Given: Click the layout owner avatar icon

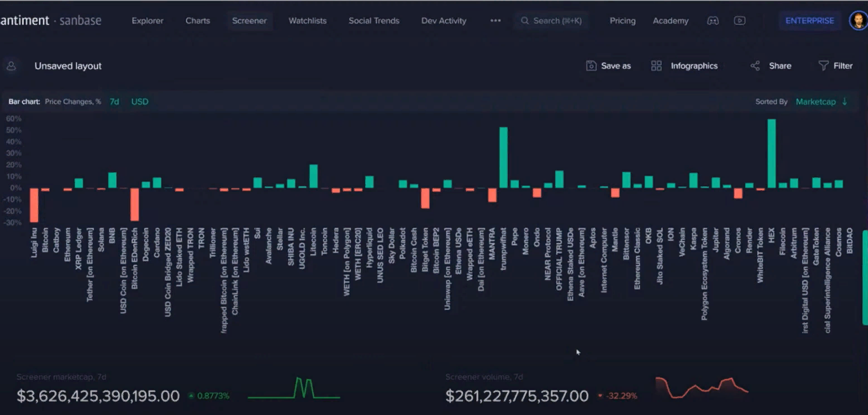Looking at the screenshot, I should click(11, 66).
